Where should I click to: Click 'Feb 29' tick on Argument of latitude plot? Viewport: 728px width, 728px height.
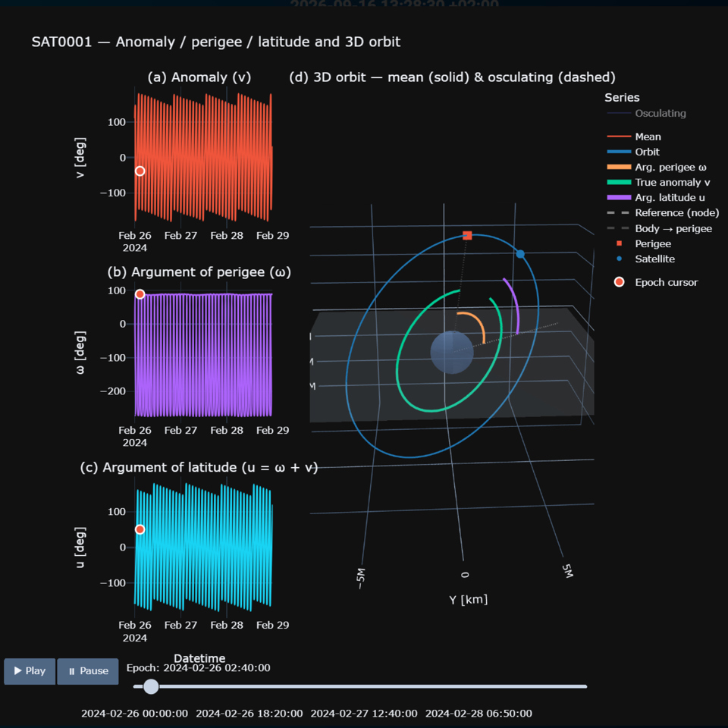[272, 625]
